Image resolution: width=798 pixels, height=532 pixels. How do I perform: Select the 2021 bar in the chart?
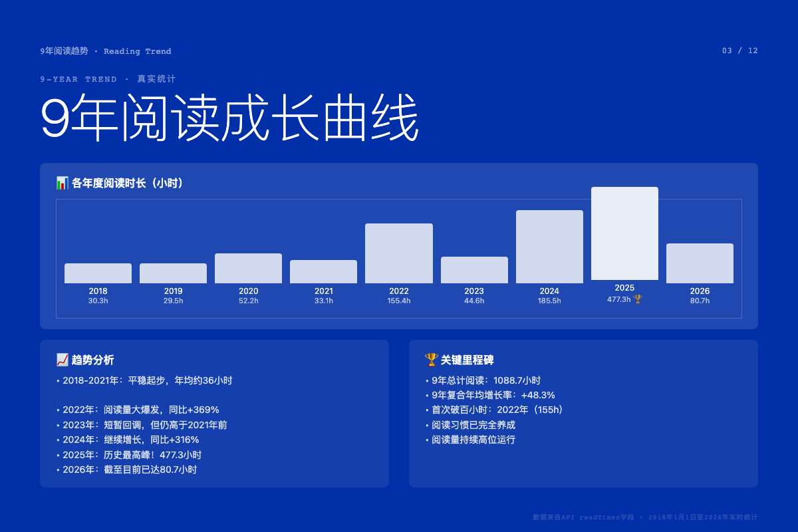pos(323,271)
